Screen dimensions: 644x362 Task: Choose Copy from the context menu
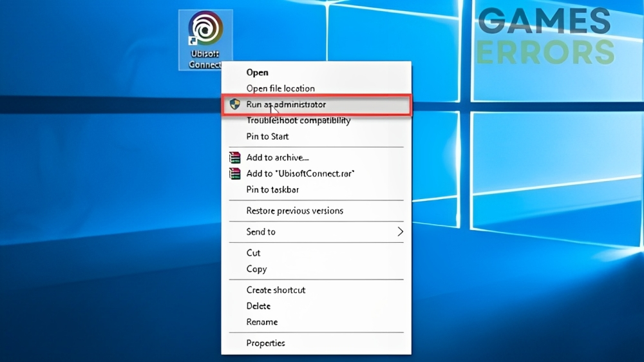click(x=316, y=269)
